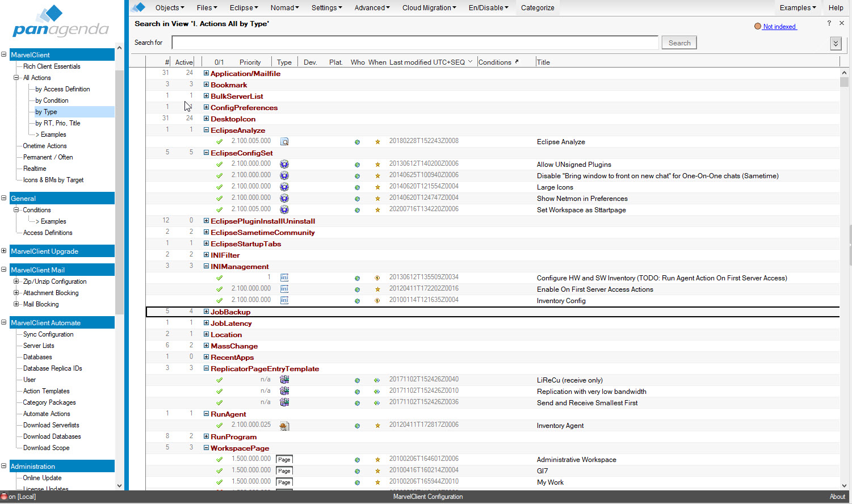
Task: Click the Categorize button
Action: coord(538,7)
